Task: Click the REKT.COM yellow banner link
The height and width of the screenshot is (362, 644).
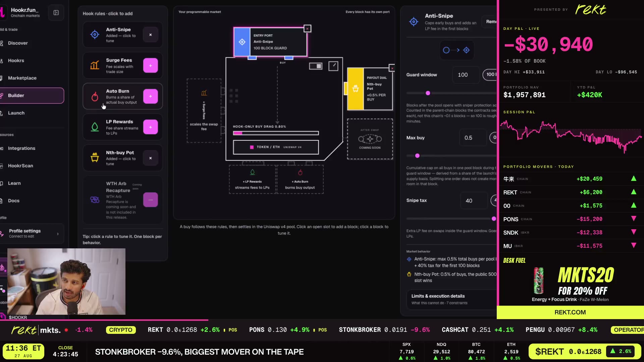Action: pyautogui.click(x=570, y=312)
